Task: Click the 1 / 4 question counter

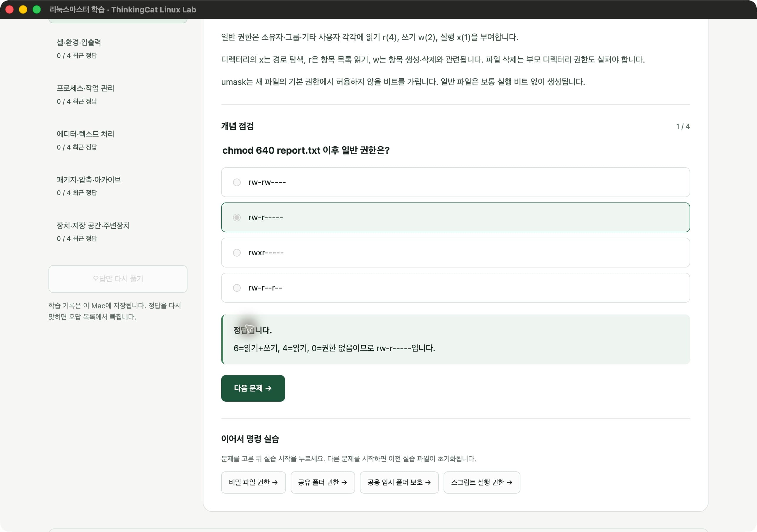Action: (x=683, y=126)
